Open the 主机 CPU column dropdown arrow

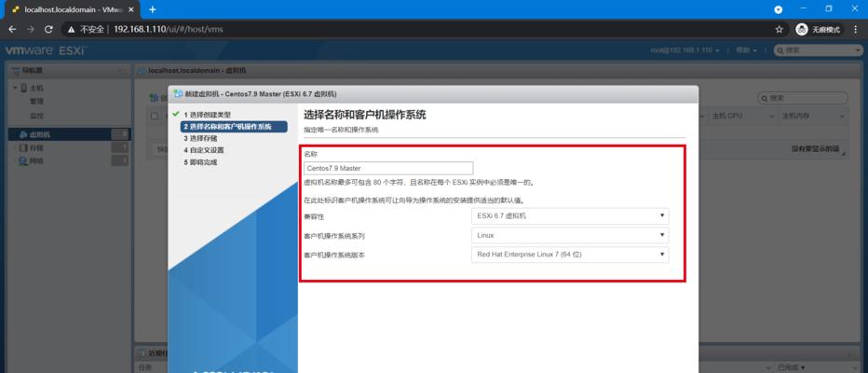tap(772, 117)
